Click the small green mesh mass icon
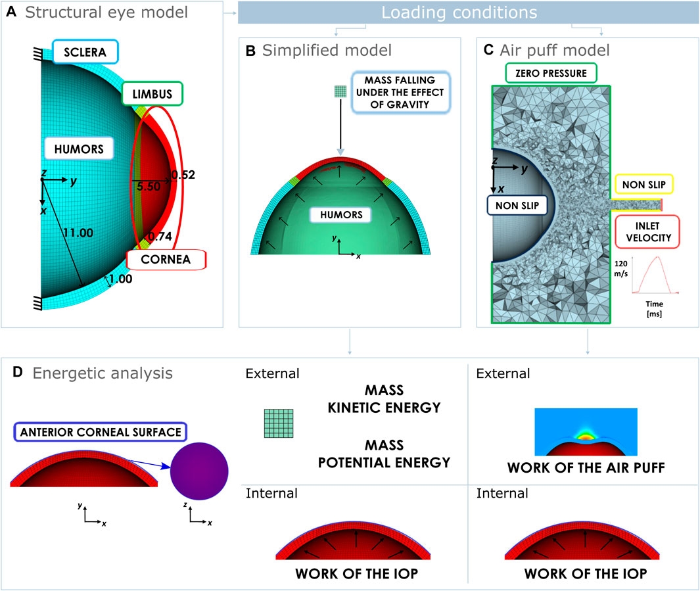Image resolution: width=700 pixels, height=591 pixels. tap(340, 91)
